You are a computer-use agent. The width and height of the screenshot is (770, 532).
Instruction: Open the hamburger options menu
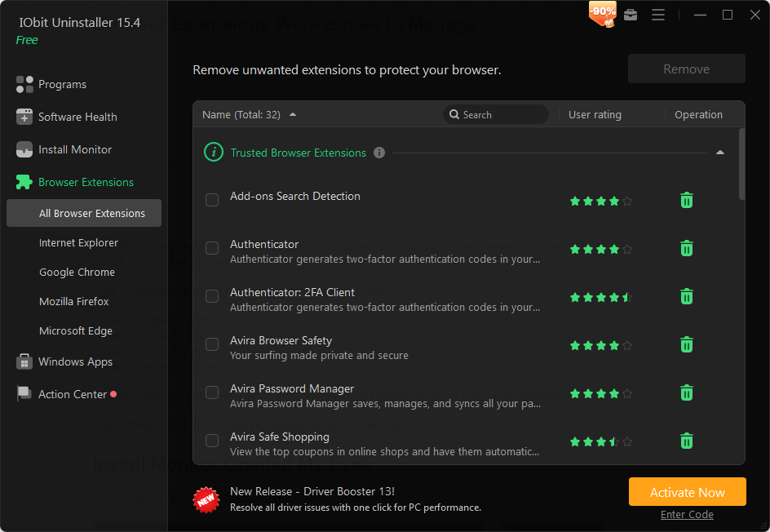click(x=658, y=15)
